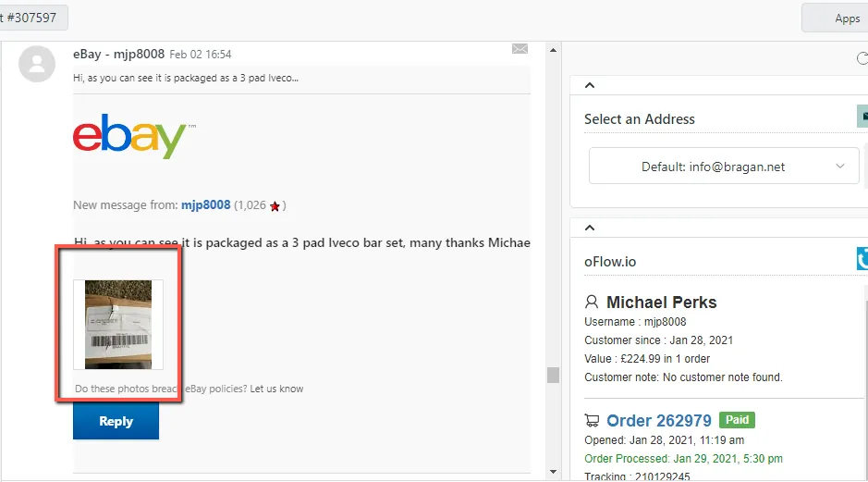868x482 pixels.
Task: Open the Default info@bragan.net address dropdown
Action: tap(724, 166)
